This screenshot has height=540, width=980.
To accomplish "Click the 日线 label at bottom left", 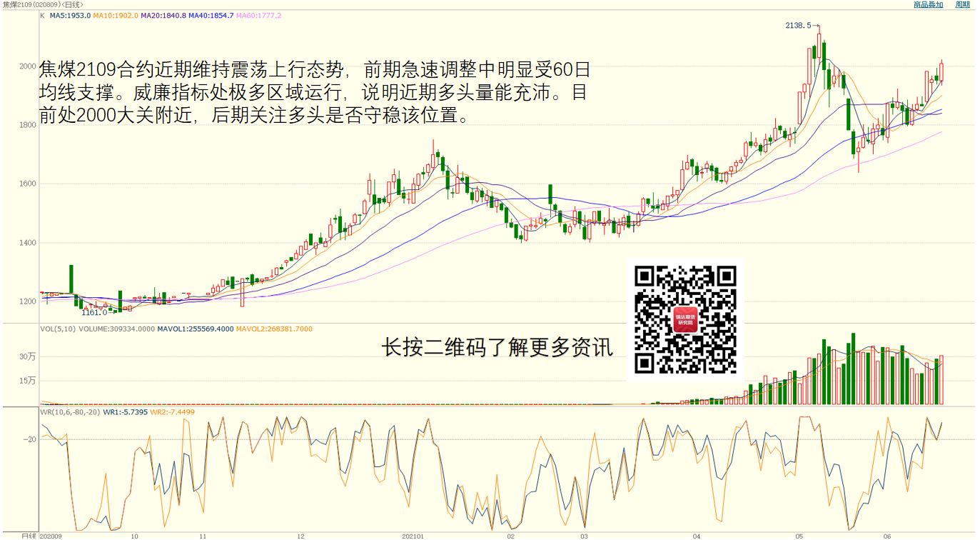I will click(x=29, y=536).
